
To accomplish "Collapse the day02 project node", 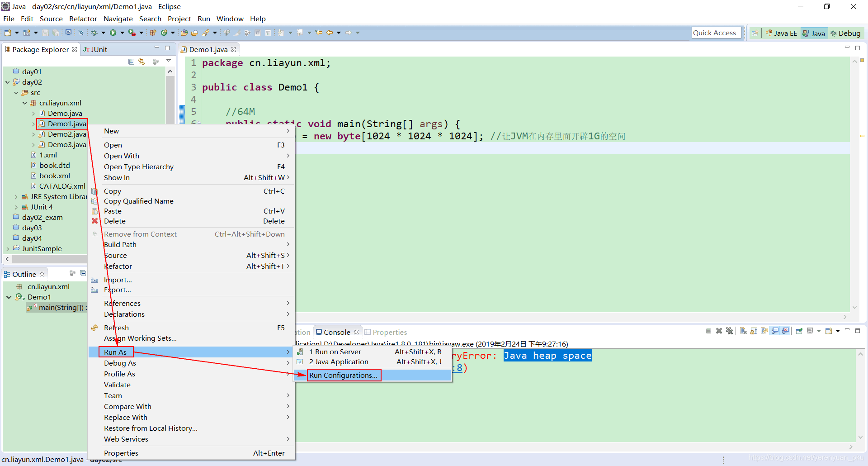I will tap(8, 82).
